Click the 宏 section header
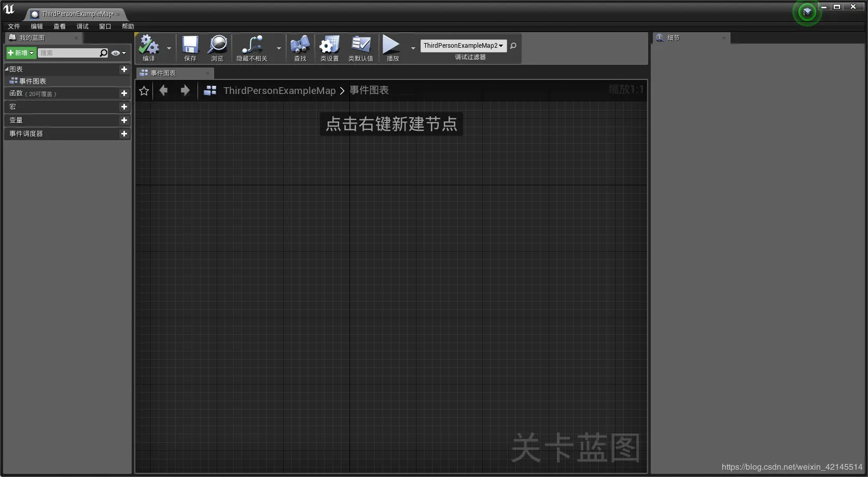Image resolution: width=868 pixels, height=477 pixels. [x=67, y=106]
